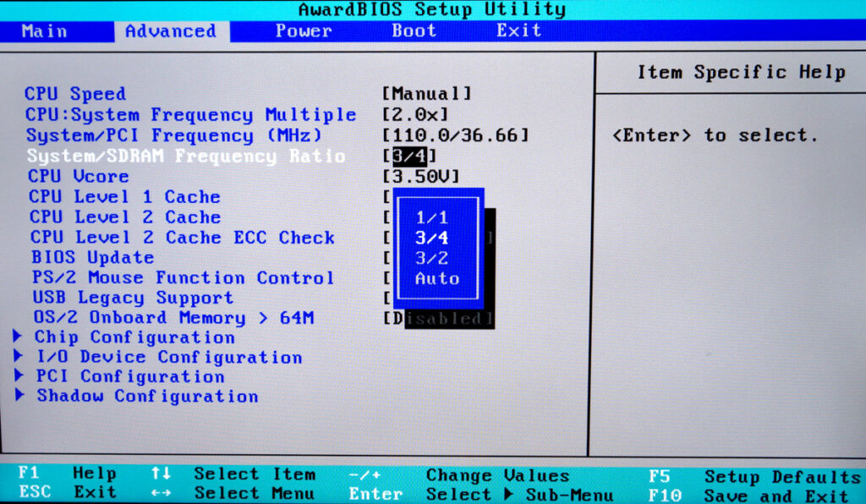The image size is (866, 504).
Task: Open PCI Configuration sub-menu
Action: point(129,376)
